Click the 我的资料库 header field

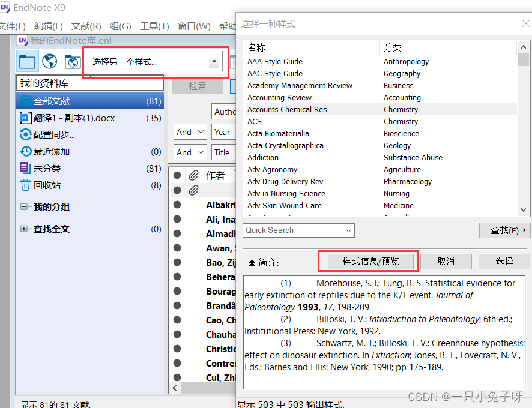(x=90, y=83)
